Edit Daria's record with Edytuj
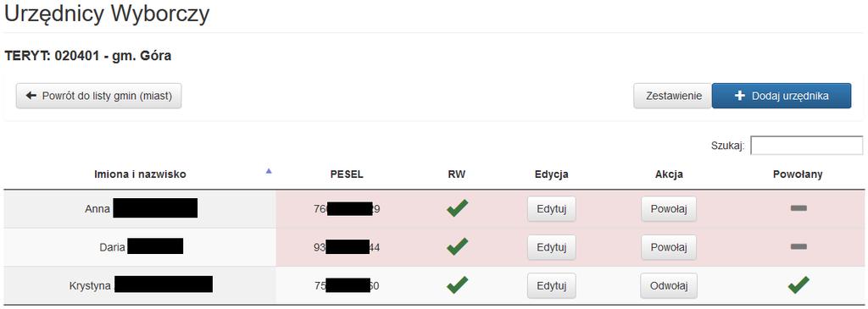868x309 pixels. tap(551, 247)
